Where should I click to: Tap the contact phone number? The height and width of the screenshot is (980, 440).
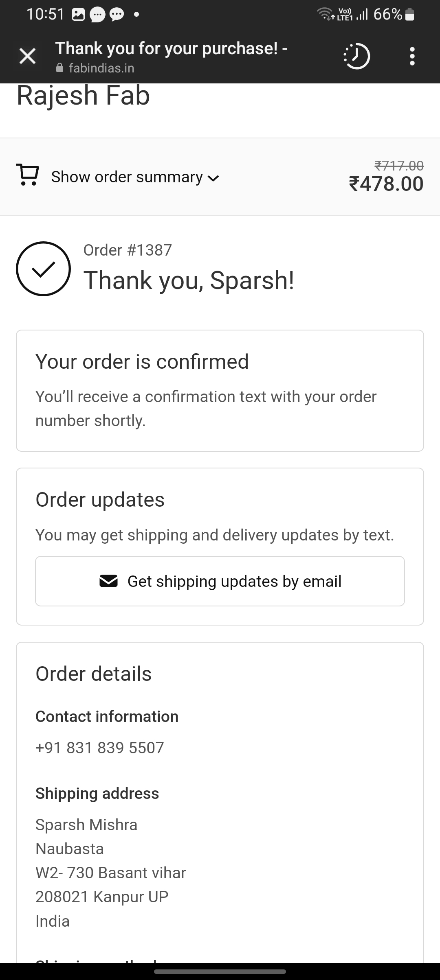100,748
